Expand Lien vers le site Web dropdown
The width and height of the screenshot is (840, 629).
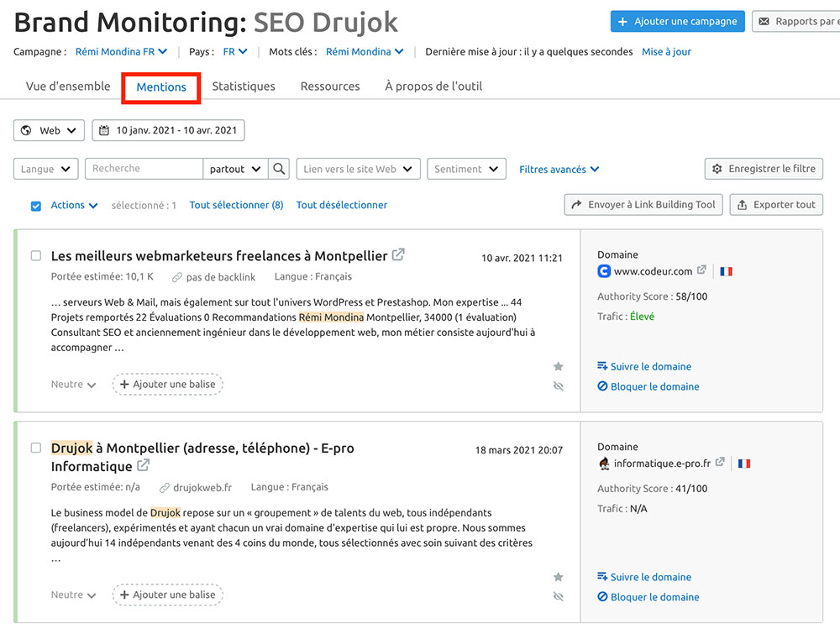point(359,169)
